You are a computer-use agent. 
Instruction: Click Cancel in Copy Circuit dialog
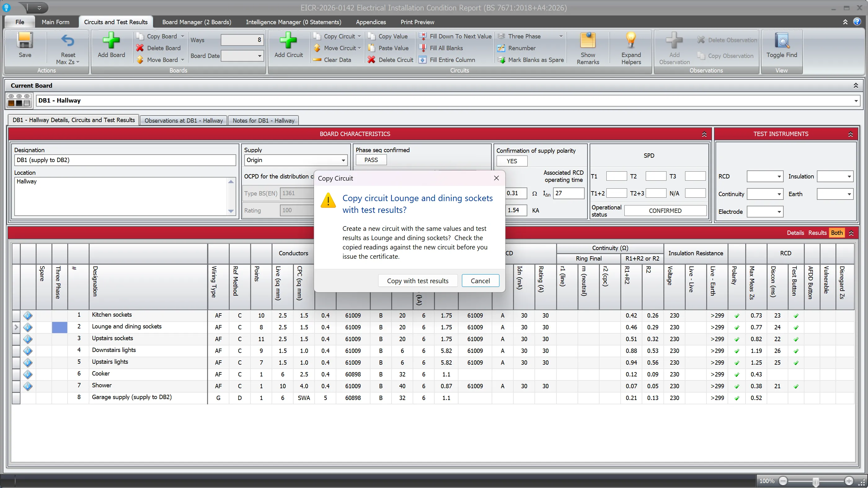[x=480, y=280]
